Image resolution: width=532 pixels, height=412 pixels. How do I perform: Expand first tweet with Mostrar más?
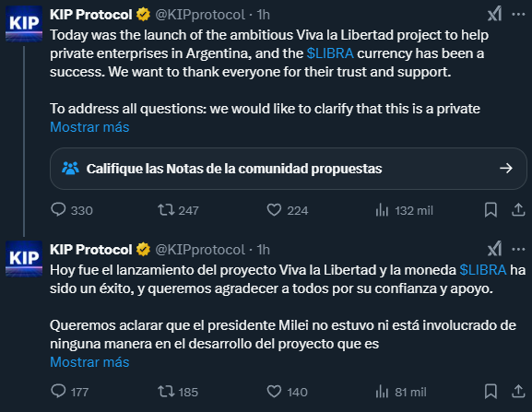(89, 127)
